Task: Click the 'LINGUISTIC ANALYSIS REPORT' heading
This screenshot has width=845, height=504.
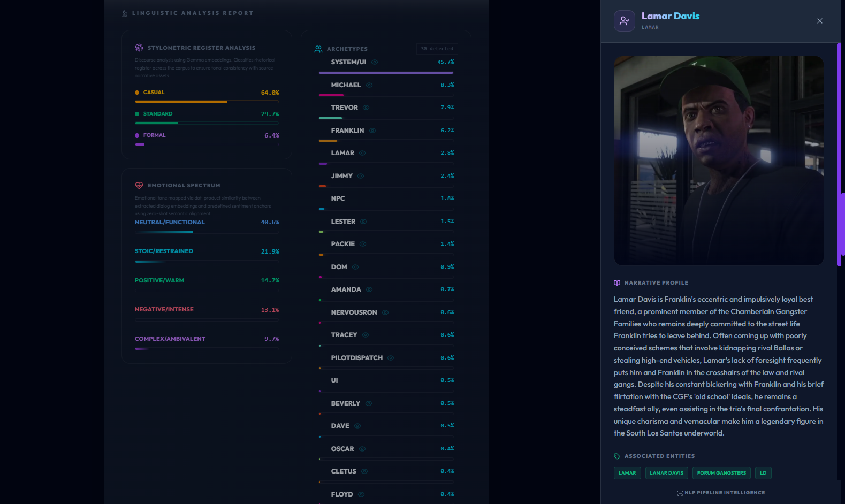Action: [x=193, y=13]
